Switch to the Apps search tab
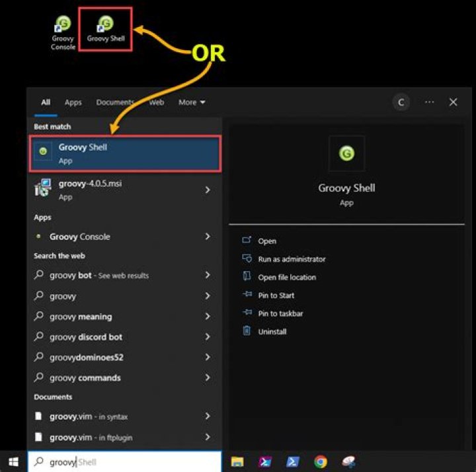Viewport: 476px width, 472px height. pyautogui.click(x=73, y=102)
